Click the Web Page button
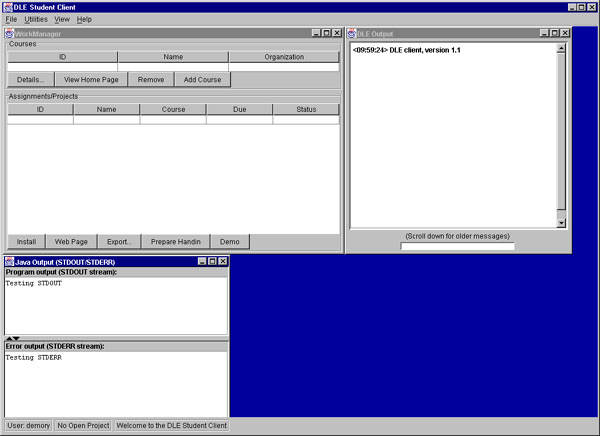The height and width of the screenshot is (436, 600). tap(71, 242)
